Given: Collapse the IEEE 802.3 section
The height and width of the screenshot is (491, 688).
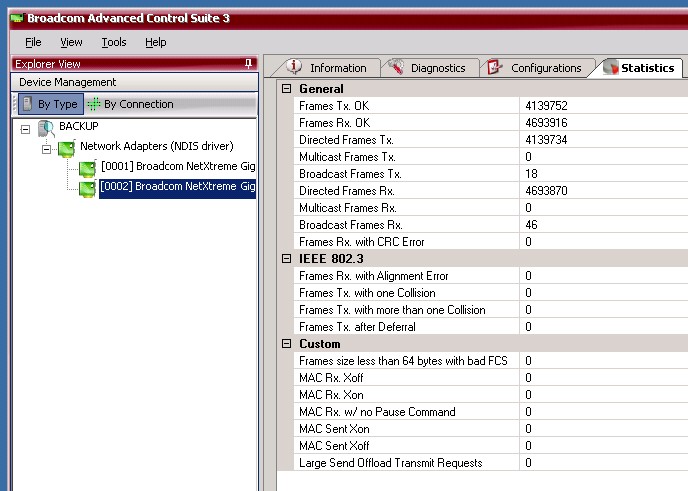Looking at the screenshot, I should (286, 258).
